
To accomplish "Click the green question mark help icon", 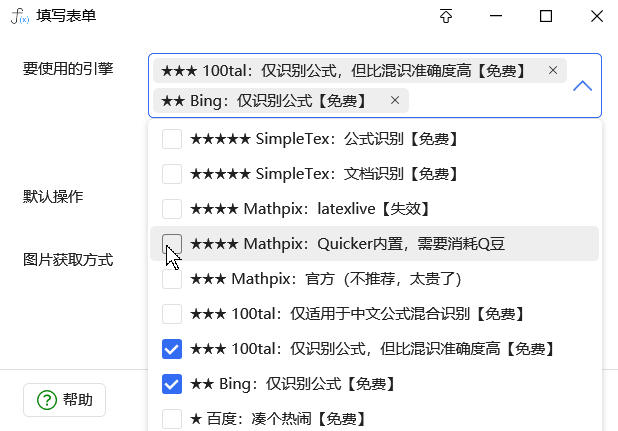I will point(47,400).
